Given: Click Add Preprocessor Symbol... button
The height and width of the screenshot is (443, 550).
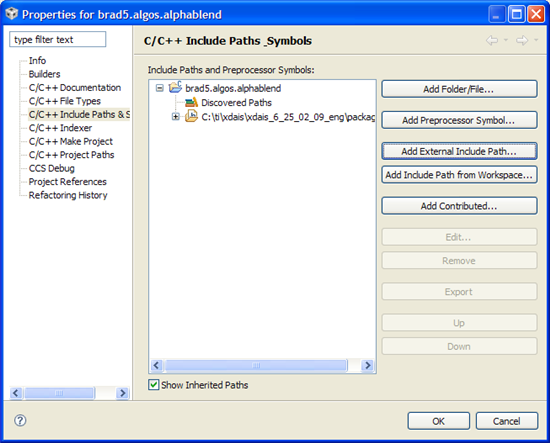Looking at the screenshot, I should click(x=459, y=120).
